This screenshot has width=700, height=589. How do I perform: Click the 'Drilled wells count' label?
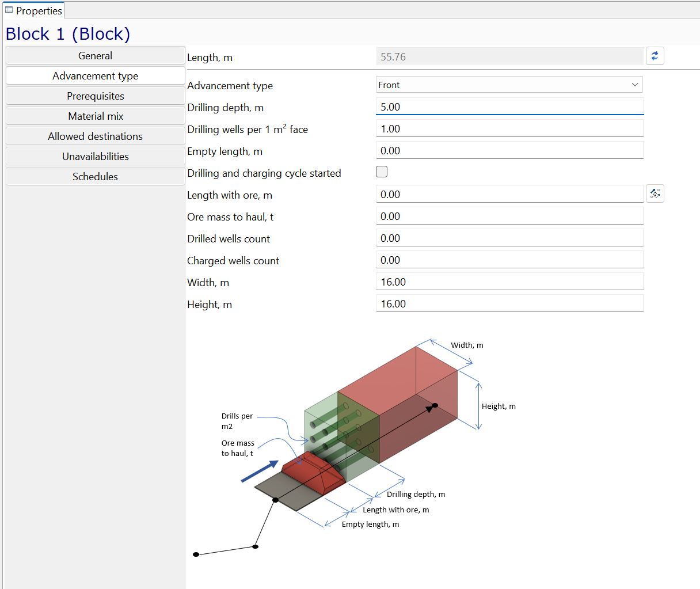click(x=229, y=239)
